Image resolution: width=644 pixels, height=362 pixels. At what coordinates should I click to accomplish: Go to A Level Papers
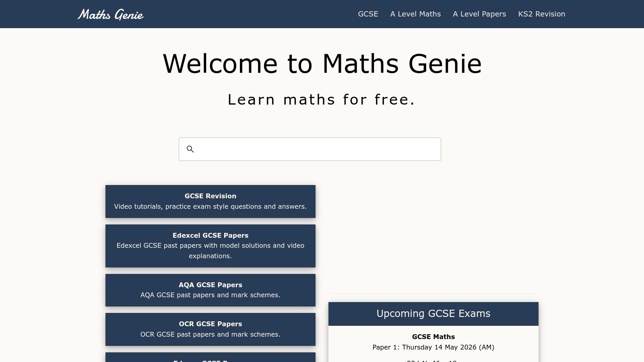(479, 14)
